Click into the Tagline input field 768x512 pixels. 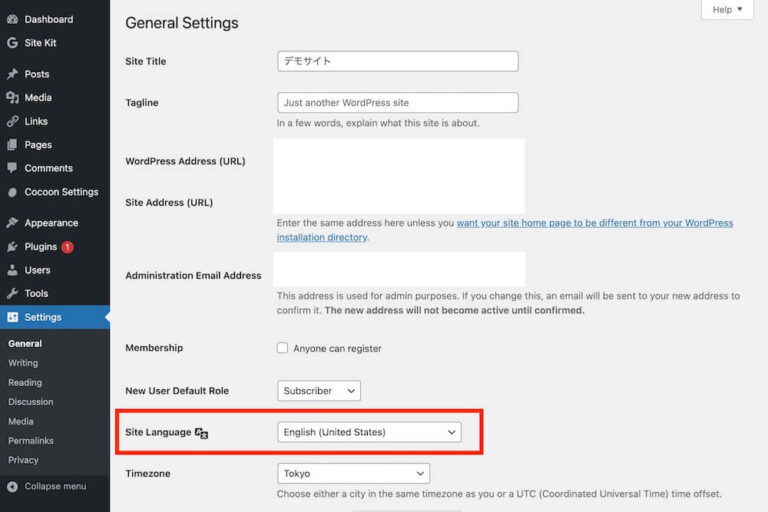click(x=397, y=103)
